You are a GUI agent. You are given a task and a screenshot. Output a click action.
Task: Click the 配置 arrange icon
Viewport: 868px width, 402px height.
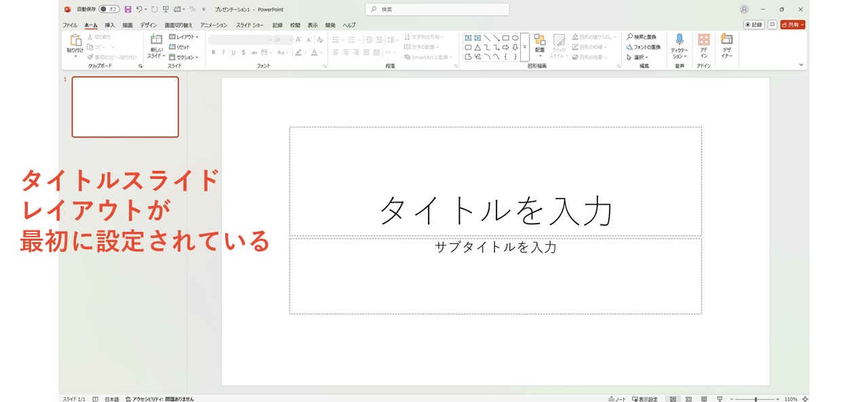(x=540, y=41)
